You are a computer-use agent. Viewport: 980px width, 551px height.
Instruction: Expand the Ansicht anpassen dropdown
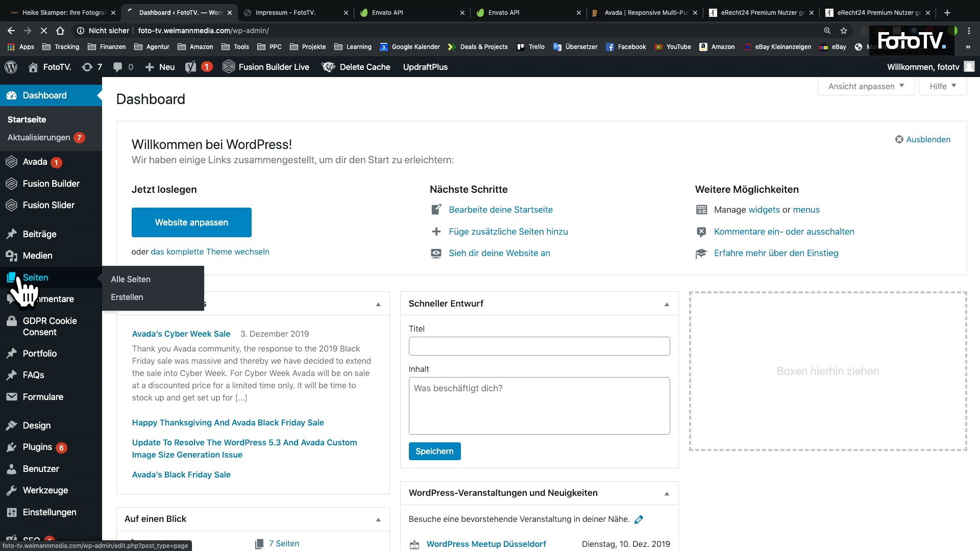coord(866,86)
